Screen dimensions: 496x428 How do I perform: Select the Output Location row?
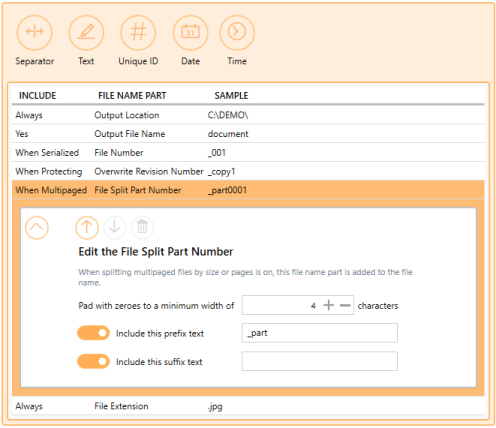248,115
